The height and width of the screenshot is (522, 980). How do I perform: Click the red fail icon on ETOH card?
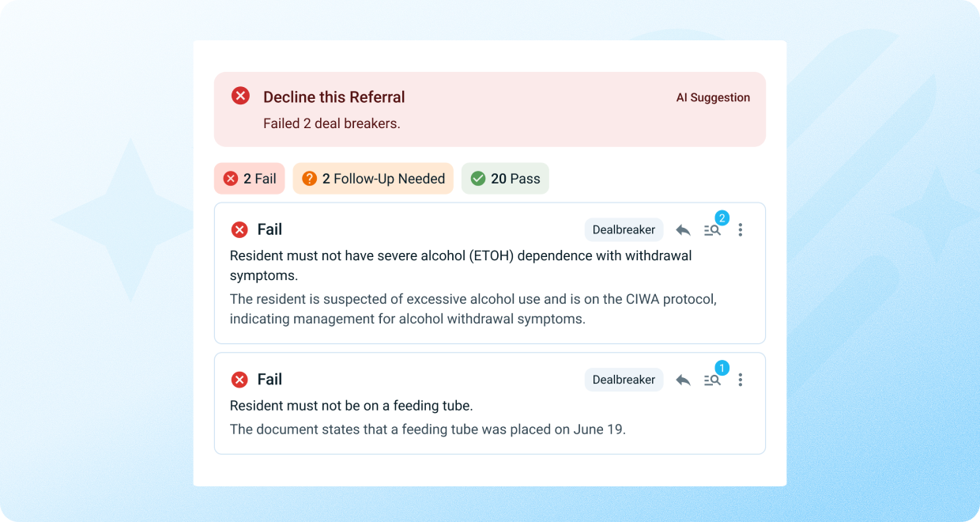[239, 230]
